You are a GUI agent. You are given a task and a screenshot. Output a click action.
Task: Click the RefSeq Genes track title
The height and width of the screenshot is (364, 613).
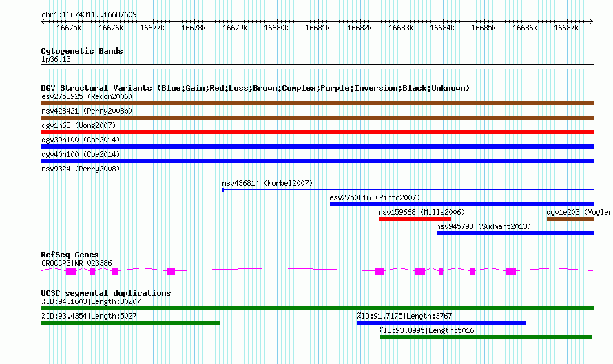point(70,255)
